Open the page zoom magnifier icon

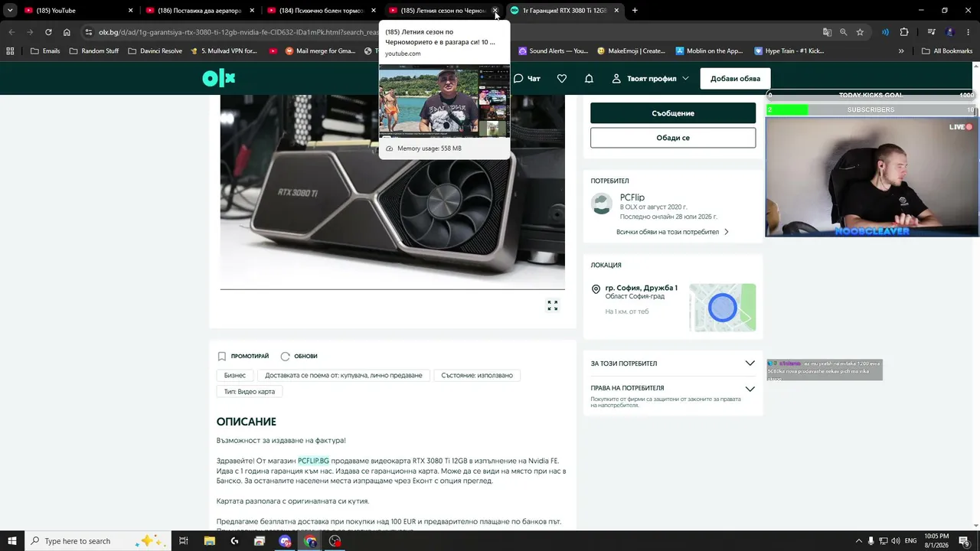click(x=843, y=32)
